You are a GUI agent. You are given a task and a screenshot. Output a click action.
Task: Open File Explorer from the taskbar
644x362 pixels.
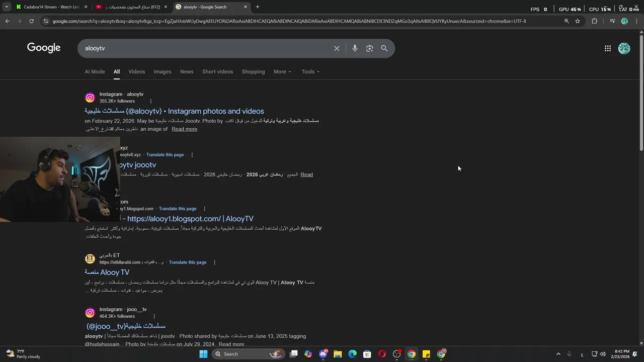(338, 354)
